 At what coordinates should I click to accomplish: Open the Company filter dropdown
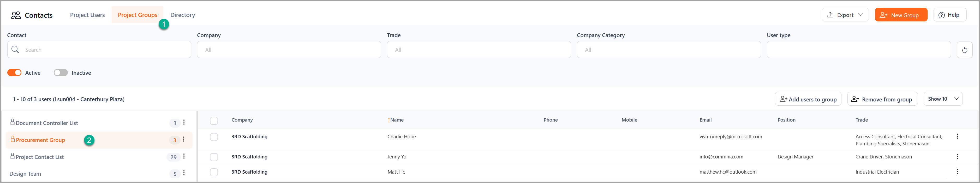[289, 50]
